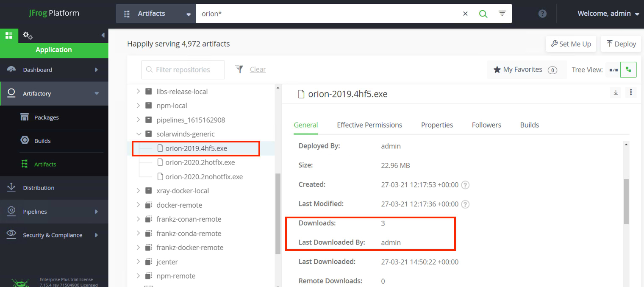The height and width of the screenshot is (287, 644).
Task: Click info icon next to Created date
Action: [465, 185]
